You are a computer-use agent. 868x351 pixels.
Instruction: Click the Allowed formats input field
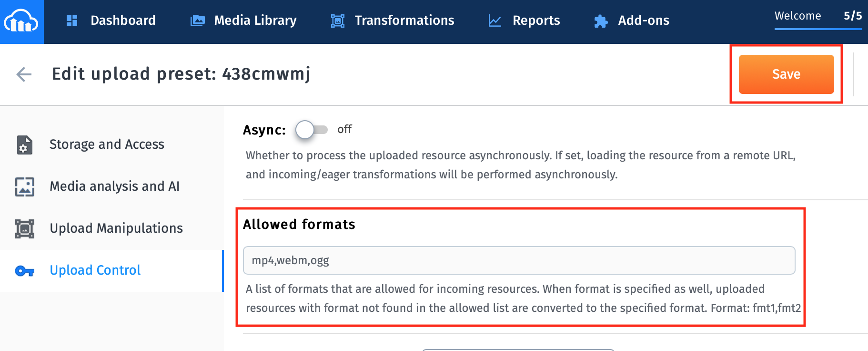pyautogui.click(x=519, y=260)
